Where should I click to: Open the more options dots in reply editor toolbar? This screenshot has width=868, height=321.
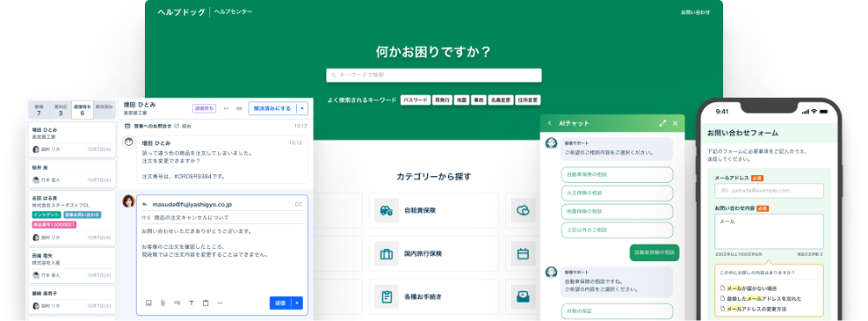tap(220, 303)
